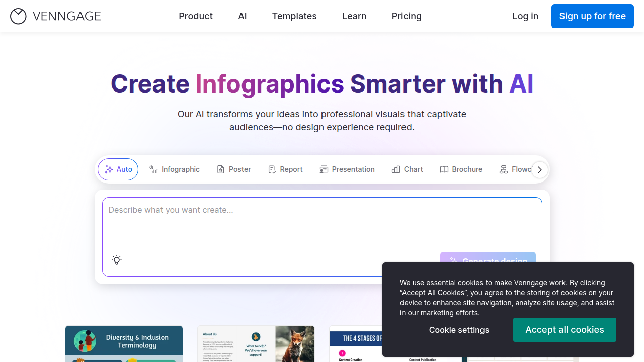Image resolution: width=644 pixels, height=362 pixels.
Task: Select the Chart tab
Action: (x=408, y=169)
